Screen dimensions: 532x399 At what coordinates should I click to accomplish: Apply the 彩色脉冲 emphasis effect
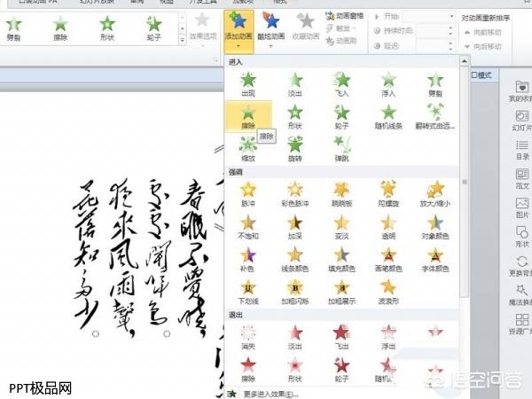click(x=295, y=194)
